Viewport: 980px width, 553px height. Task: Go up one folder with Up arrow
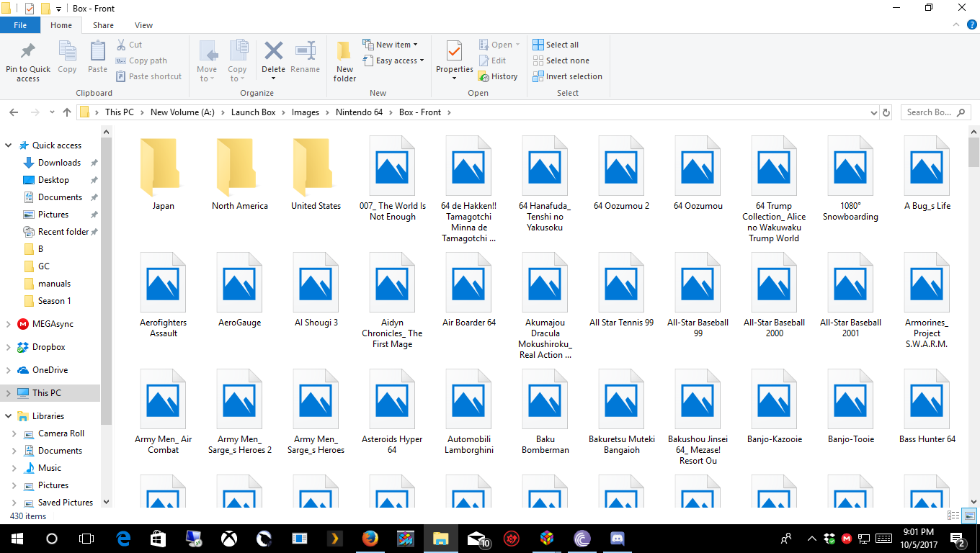67,112
